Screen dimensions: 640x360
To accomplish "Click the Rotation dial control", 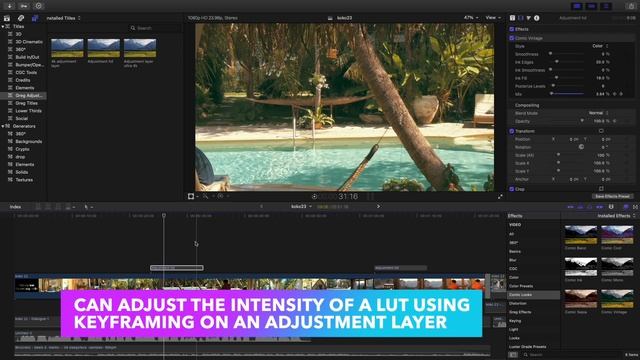I will coord(581,147).
